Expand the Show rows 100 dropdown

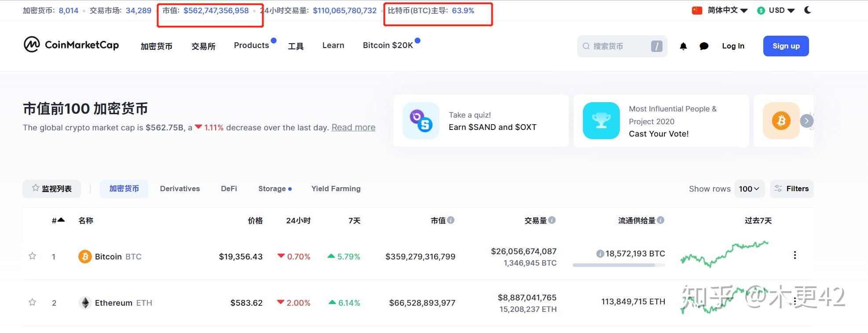click(749, 189)
